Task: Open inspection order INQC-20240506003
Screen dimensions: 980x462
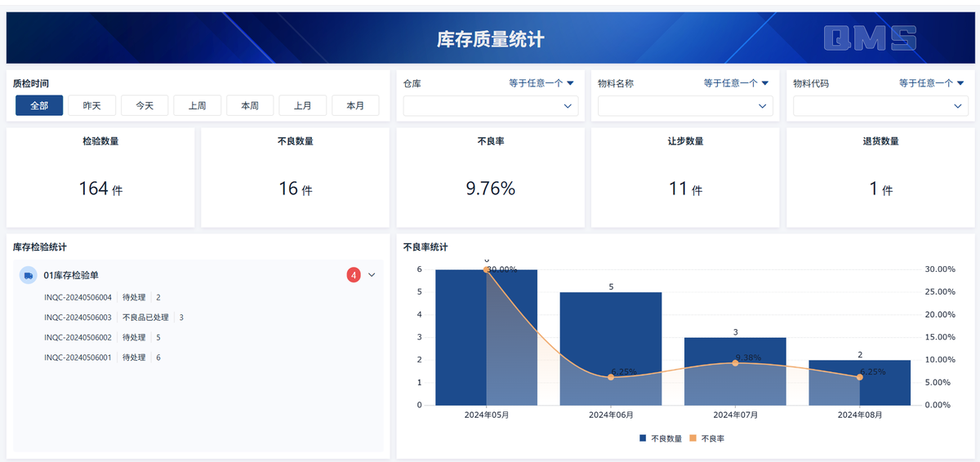Action: click(78, 318)
